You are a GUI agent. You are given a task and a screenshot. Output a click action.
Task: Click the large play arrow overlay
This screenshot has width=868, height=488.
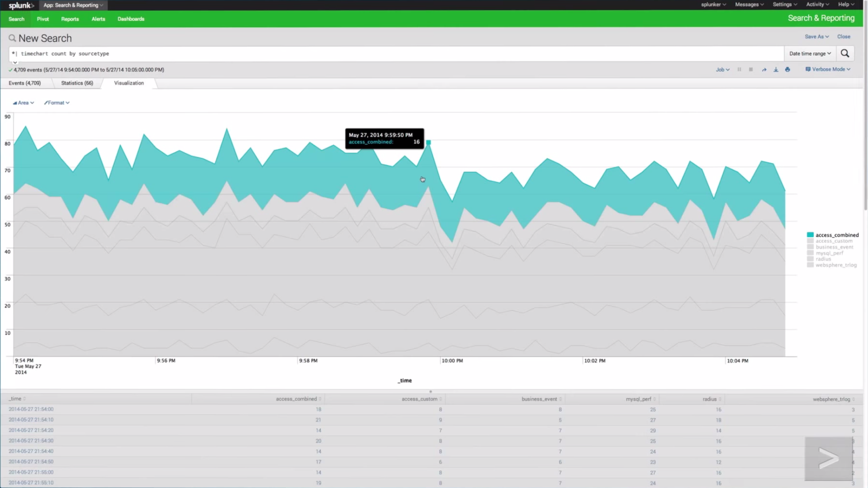click(828, 458)
